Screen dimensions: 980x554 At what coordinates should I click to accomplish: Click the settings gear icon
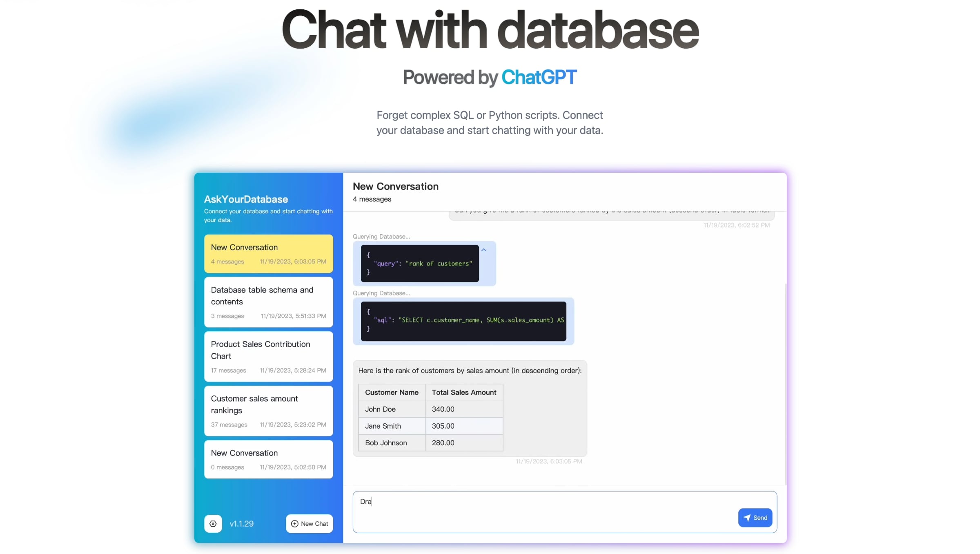tap(213, 523)
